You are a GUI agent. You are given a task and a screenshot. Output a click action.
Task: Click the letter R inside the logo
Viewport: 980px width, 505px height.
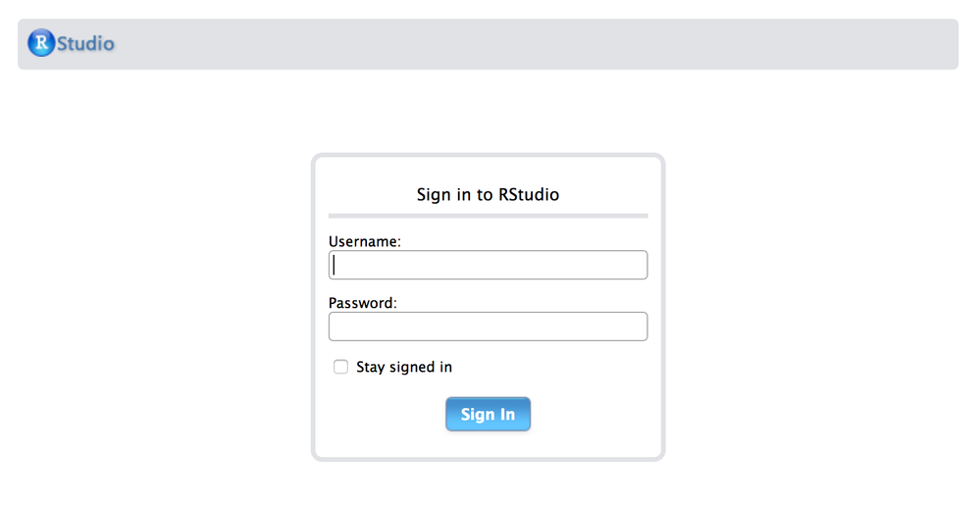tap(41, 43)
